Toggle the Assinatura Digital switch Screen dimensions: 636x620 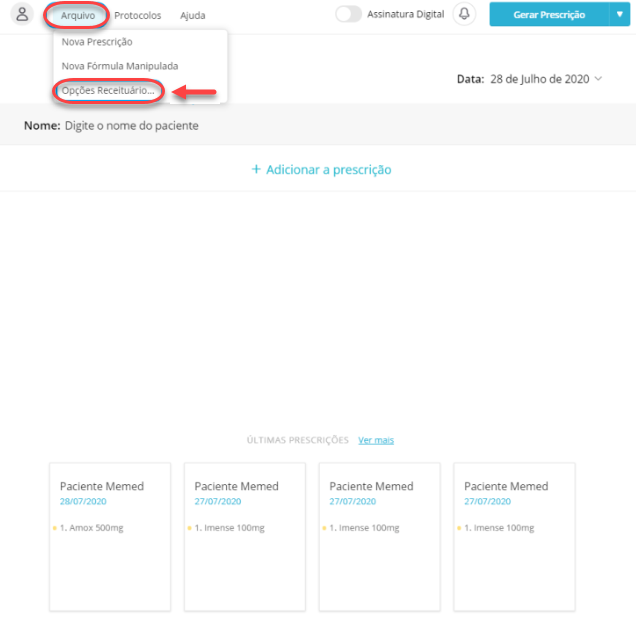click(348, 14)
